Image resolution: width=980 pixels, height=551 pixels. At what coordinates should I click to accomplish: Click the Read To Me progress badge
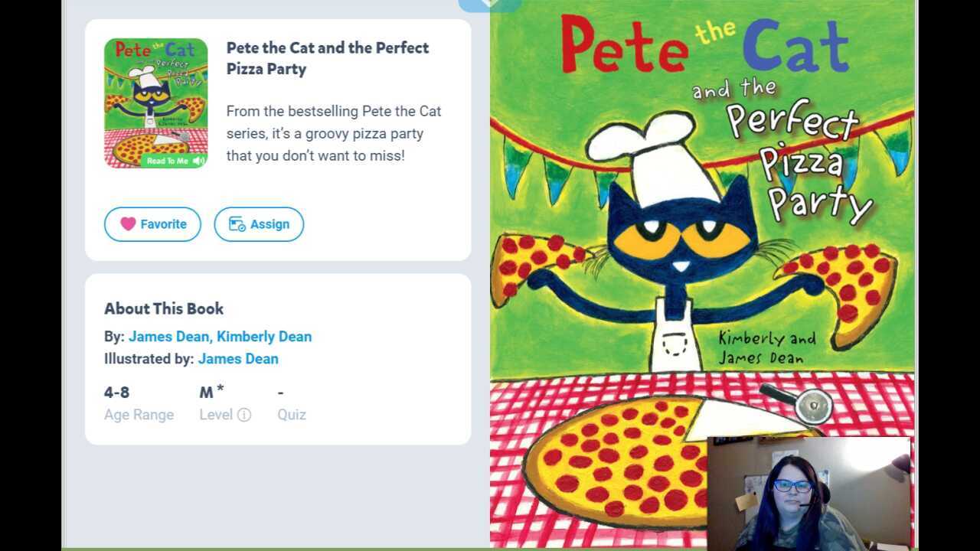(x=168, y=161)
